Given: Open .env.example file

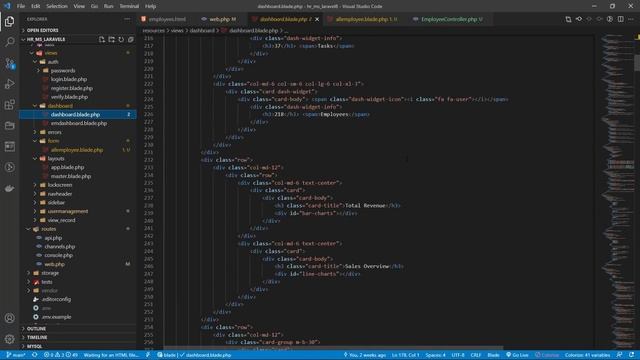Looking at the screenshot, I should click(78, 317).
